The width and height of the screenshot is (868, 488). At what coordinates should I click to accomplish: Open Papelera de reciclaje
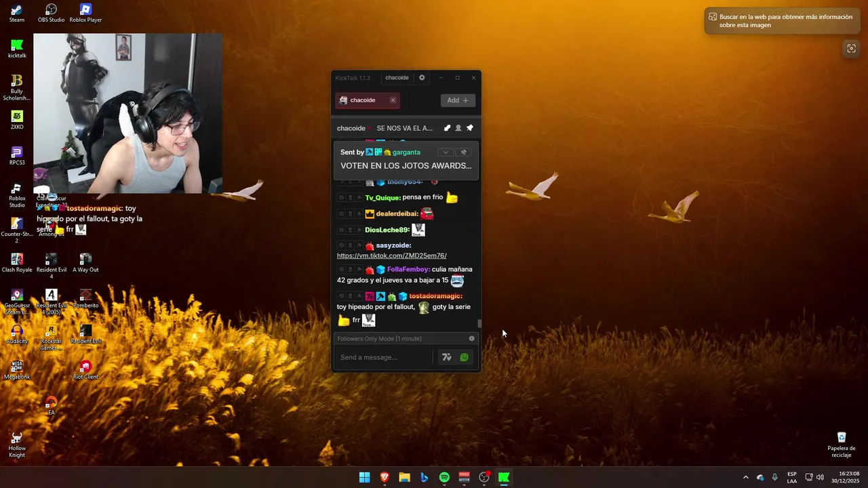(x=842, y=445)
